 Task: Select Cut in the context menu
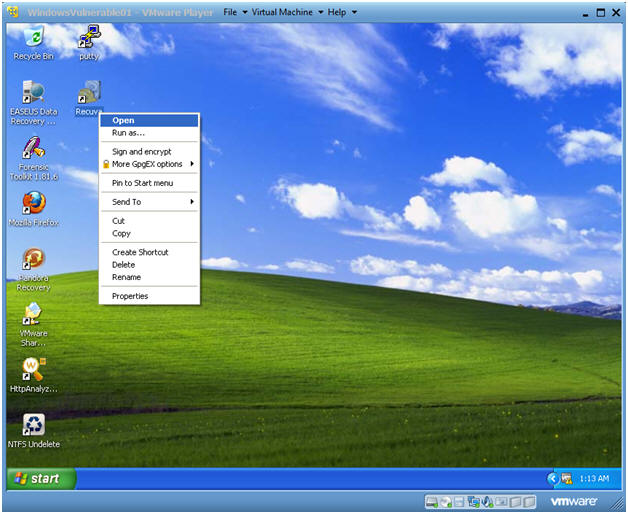pyautogui.click(x=149, y=221)
